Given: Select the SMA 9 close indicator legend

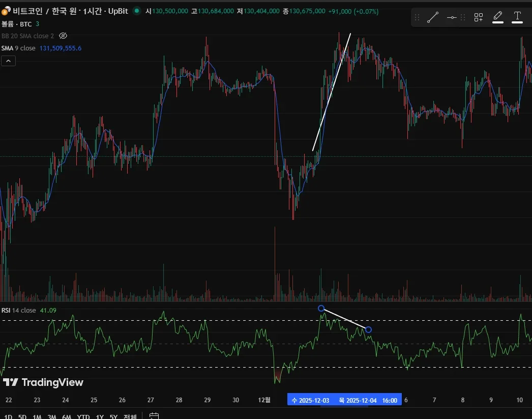Looking at the screenshot, I should coord(18,48).
